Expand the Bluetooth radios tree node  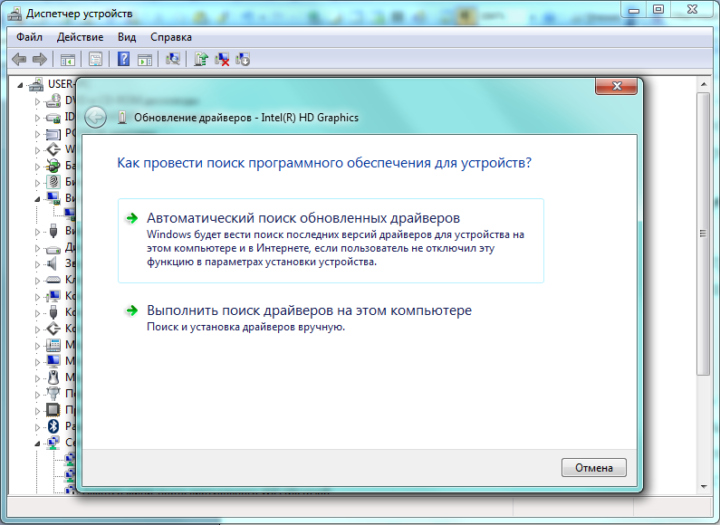pyautogui.click(x=37, y=427)
